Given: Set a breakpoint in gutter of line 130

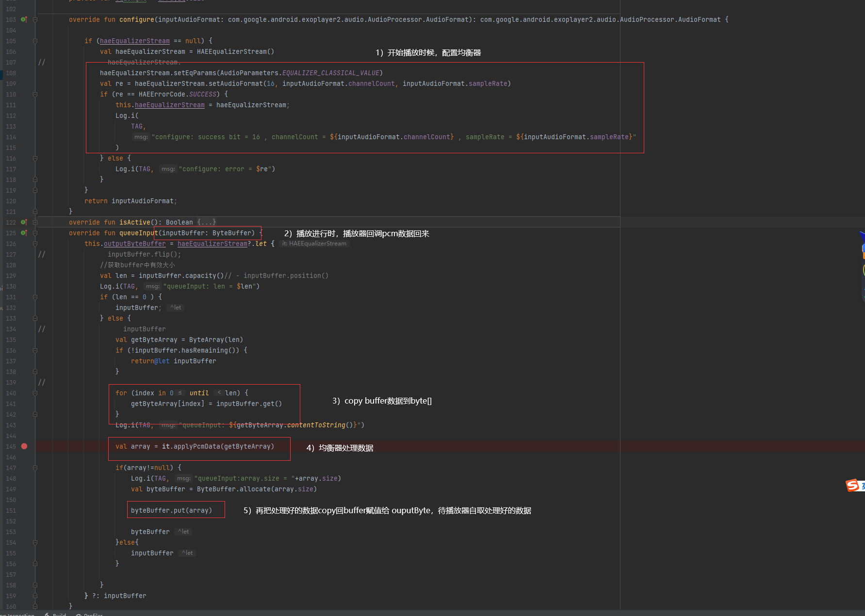Looking at the screenshot, I should pyautogui.click(x=24, y=286).
